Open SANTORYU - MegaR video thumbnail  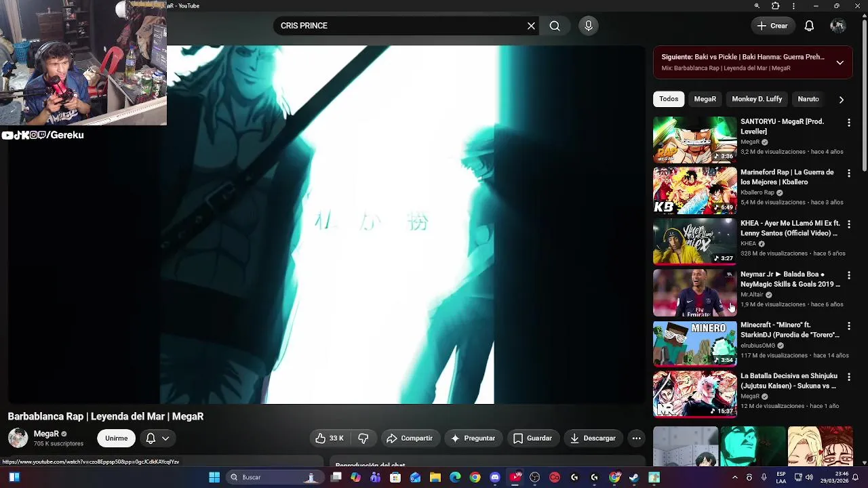tap(694, 140)
